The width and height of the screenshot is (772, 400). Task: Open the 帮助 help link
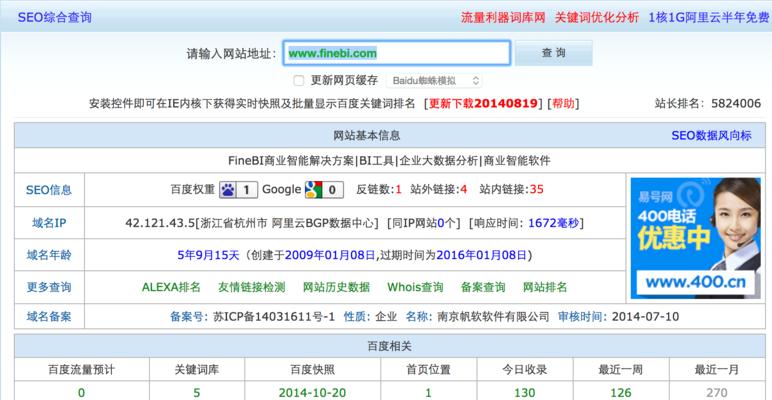563,103
